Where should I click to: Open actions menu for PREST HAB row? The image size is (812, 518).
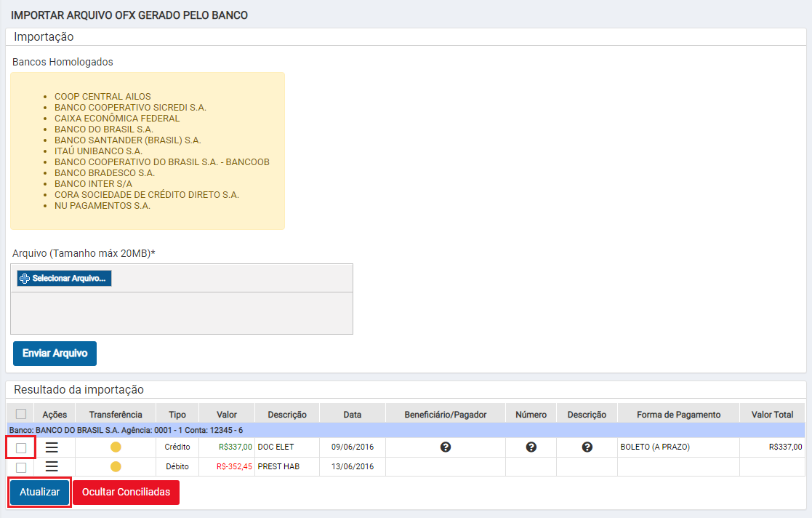52,466
